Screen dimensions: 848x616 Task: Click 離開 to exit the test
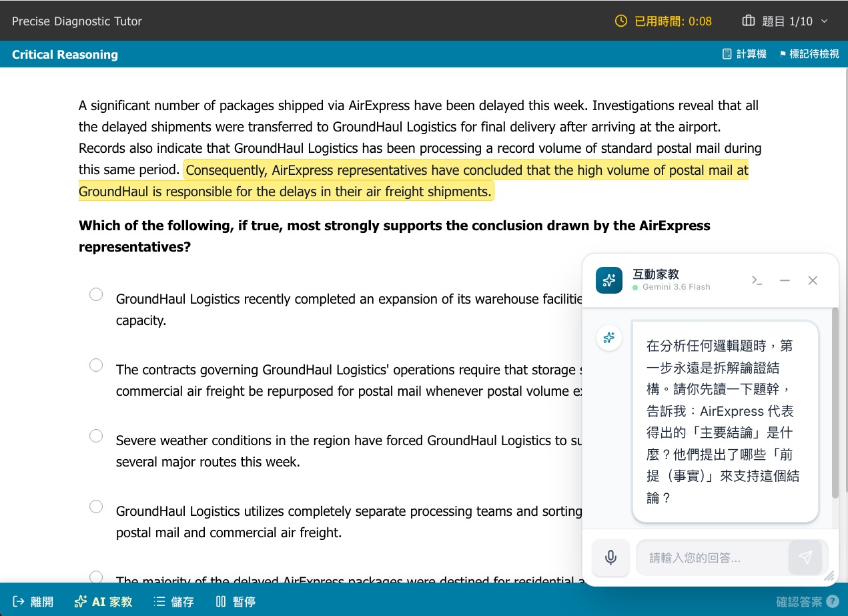pyautogui.click(x=33, y=601)
